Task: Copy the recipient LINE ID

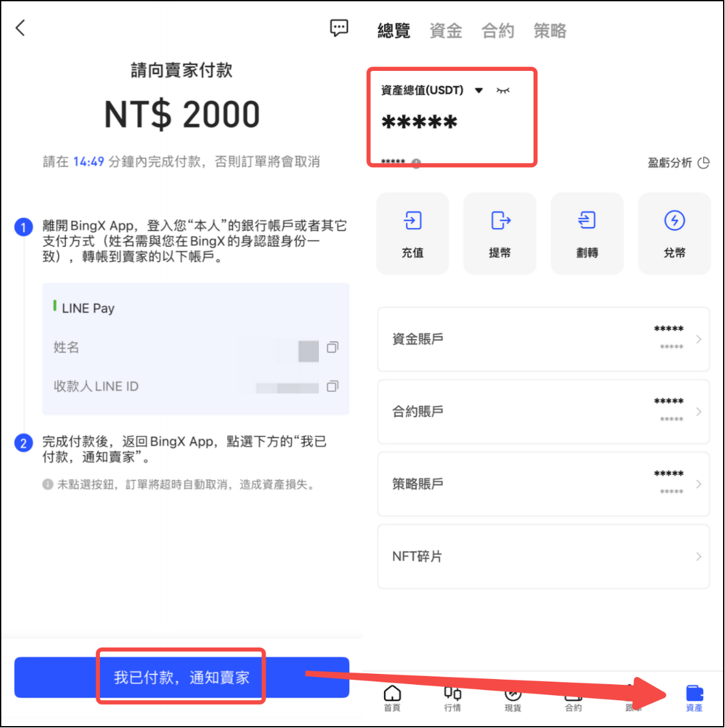Action: click(333, 387)
